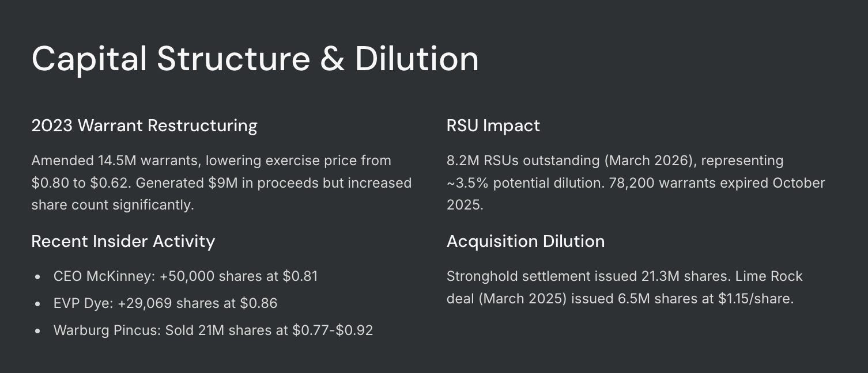Click the $0.77-$0.92 price range
The image size is (868, 373).
tap(333, 330)
